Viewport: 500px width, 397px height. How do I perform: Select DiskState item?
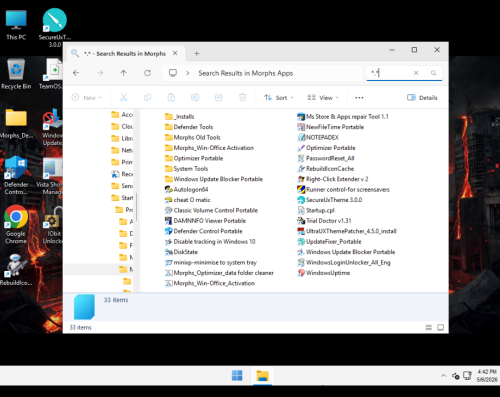click(x=182, y=252)
